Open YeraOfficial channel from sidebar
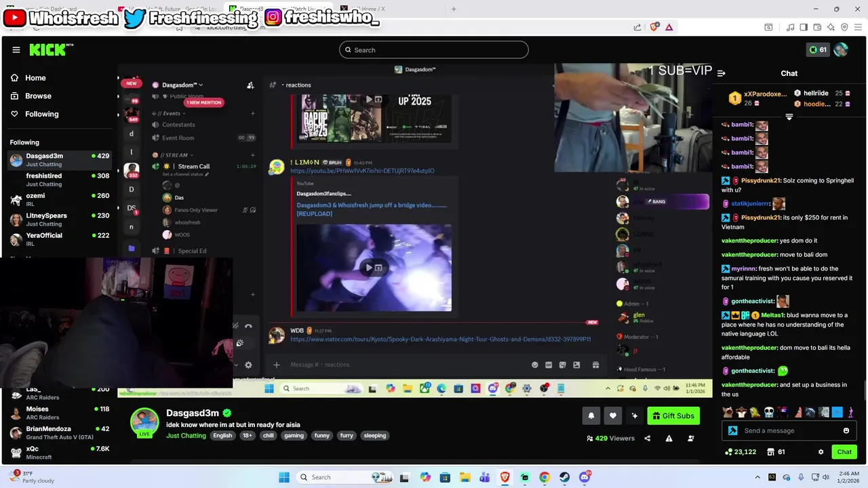868x488 pixels. [60, 239]
